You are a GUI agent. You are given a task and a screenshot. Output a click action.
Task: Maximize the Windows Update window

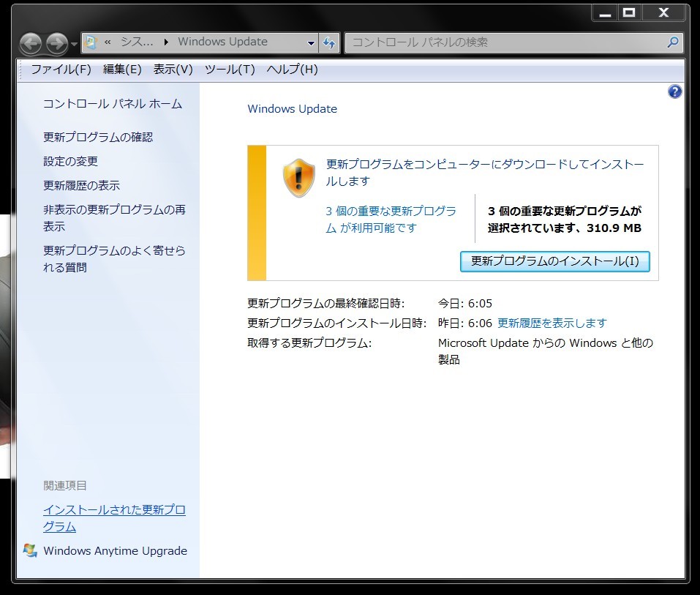point(630,13)
